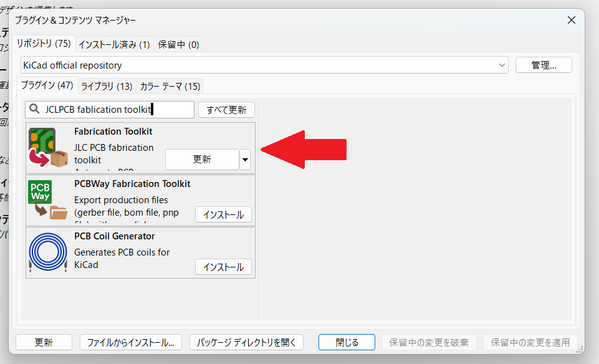The image size is (599, 364).
Task: Select the ライブラリ (13) tab
Action: [x=107, y=86]
